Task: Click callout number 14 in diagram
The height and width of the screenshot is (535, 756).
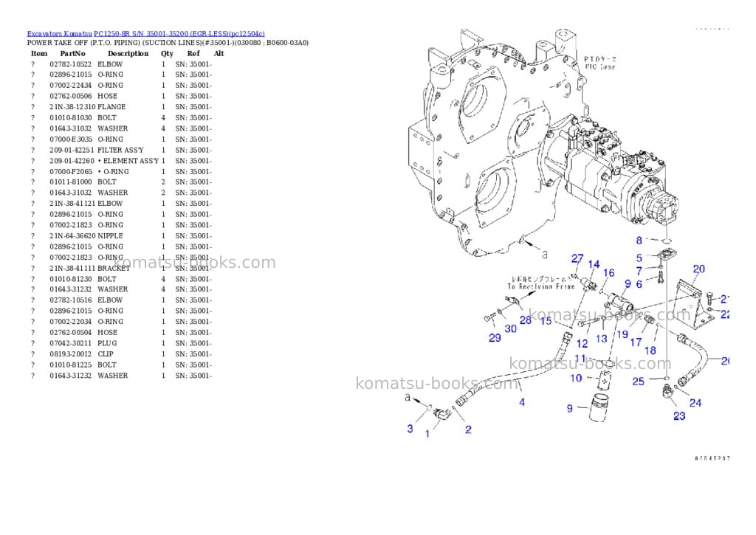Action: [594, 264]
